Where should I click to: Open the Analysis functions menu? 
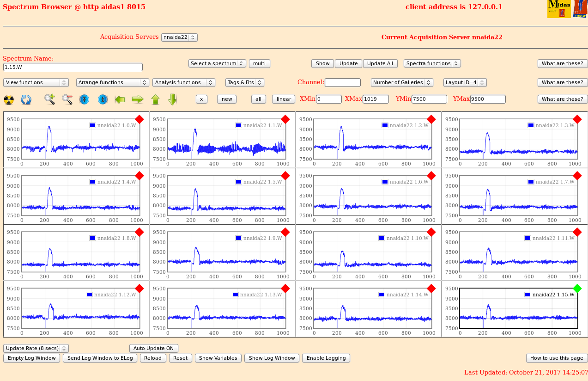183,82
